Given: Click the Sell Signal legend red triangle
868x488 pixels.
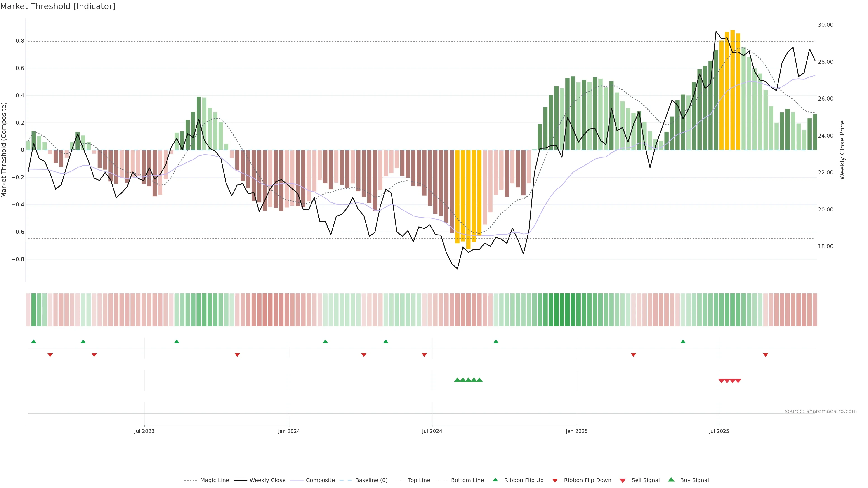Looking at the screenshot, I should (622, 480).
